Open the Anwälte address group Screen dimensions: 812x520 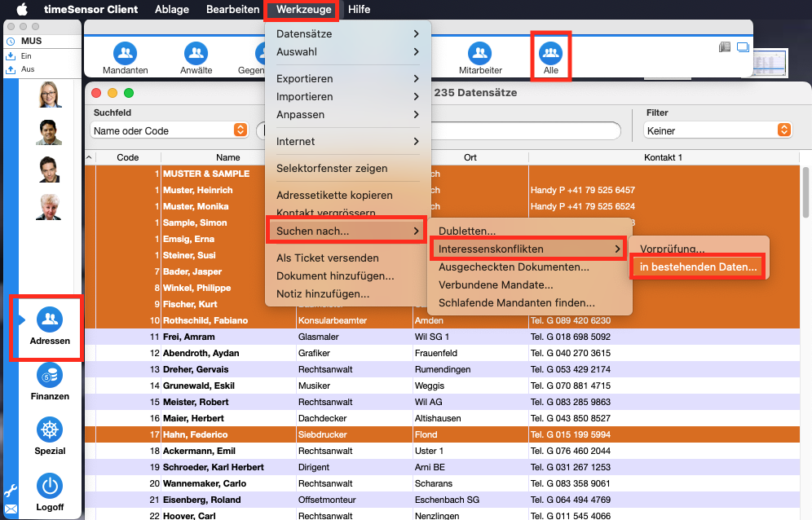pyautogui.click(x=196, y=58)
